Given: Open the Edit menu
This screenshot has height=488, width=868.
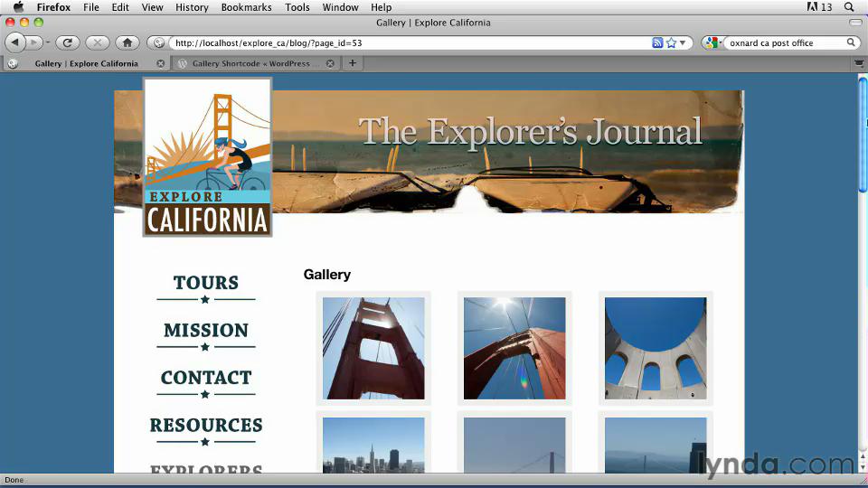Looking at the screenshot, I should point(120,7).
